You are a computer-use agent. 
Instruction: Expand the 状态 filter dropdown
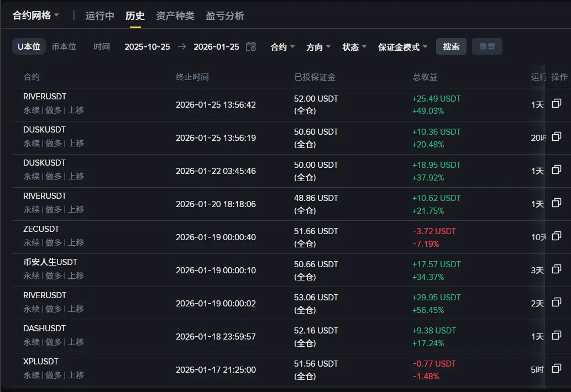[354, 47]
